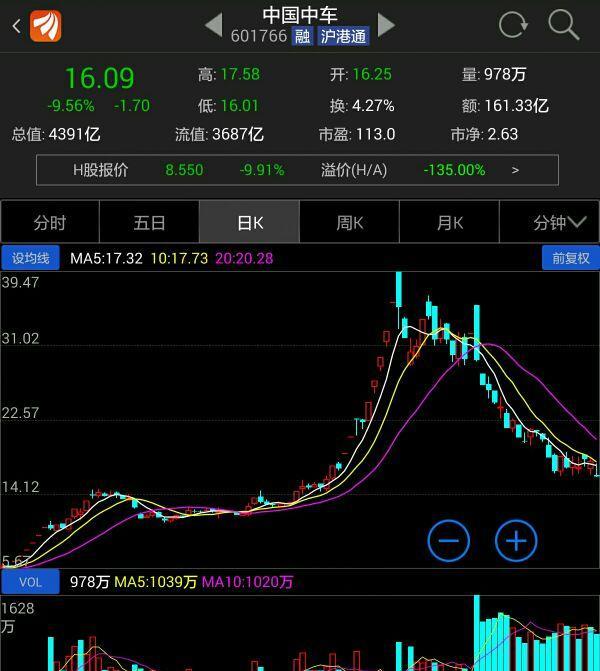Switch to 分时 tab
This screenshot has width=600, height=671.
50,223
